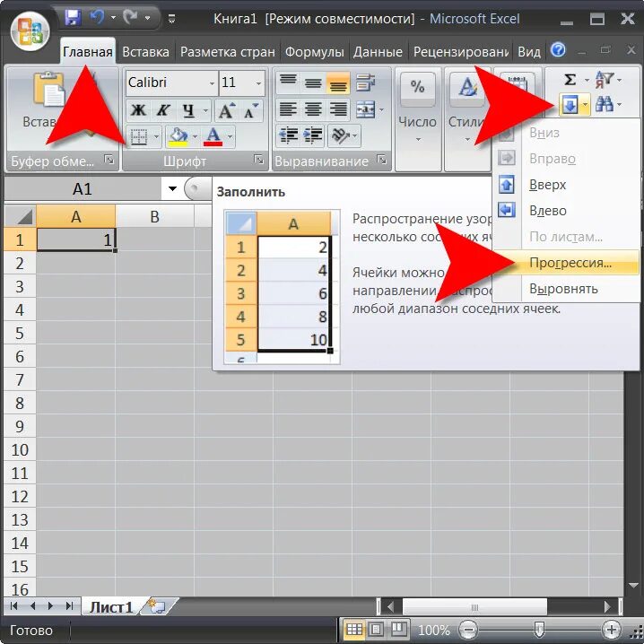644x644 pixels.
Task: Choose Влево from the fill menu
Action: [566, 211]
